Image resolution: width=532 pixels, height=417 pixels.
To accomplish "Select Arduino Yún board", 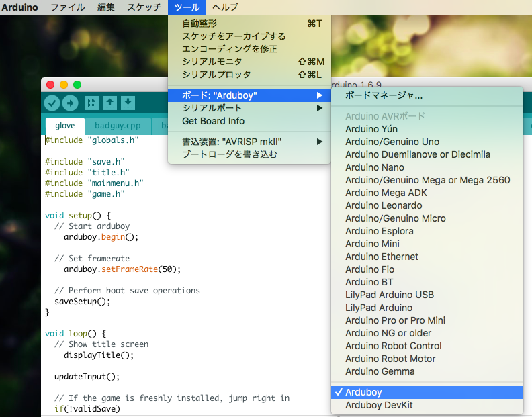I will point(427,129).
